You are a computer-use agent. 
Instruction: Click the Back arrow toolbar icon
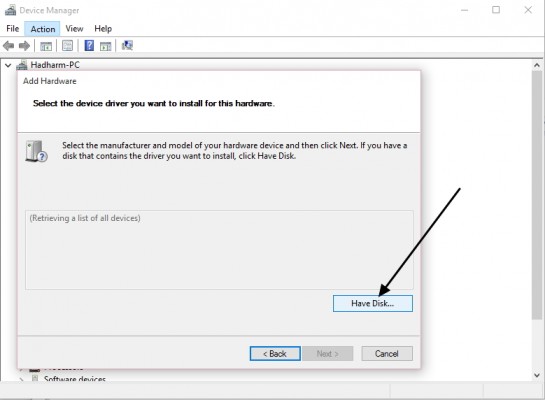(x=8, y=46)
